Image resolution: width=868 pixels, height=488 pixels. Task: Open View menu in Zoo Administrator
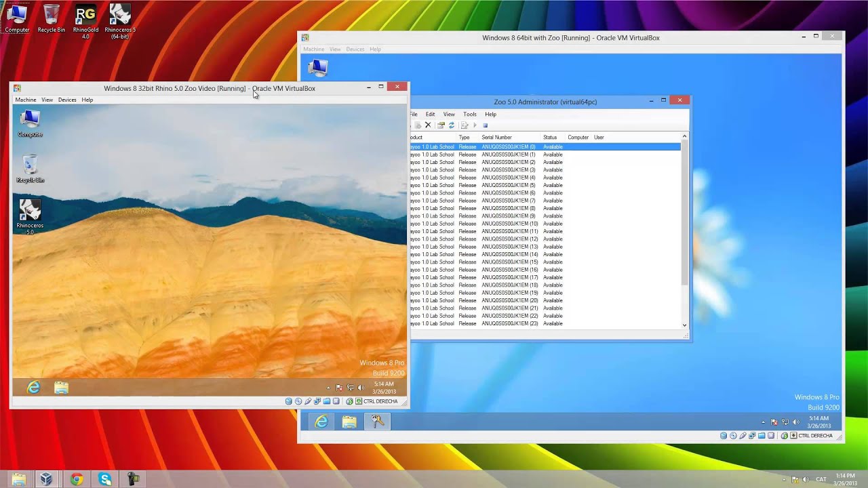point(449,114)
